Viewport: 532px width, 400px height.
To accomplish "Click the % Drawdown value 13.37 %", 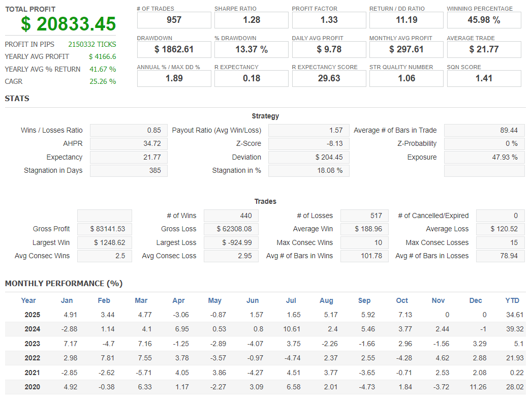I will click(x=251, y=49).
